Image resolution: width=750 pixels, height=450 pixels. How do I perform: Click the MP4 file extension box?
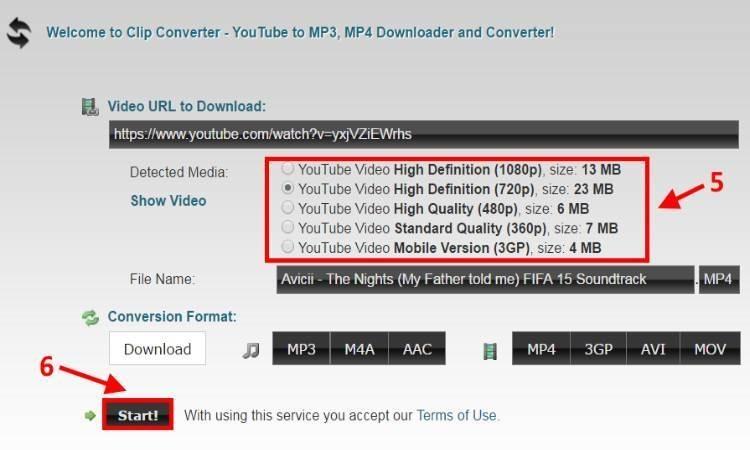(x=719, y=279)
